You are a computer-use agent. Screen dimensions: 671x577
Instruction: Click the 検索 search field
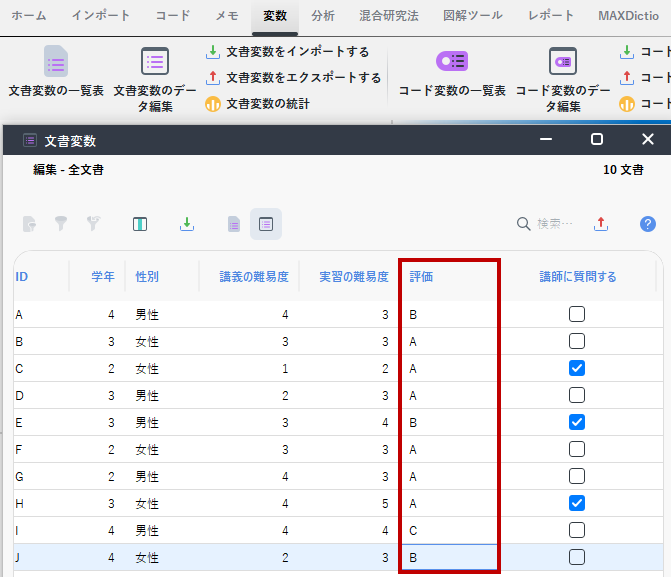(x=554, y=224)
